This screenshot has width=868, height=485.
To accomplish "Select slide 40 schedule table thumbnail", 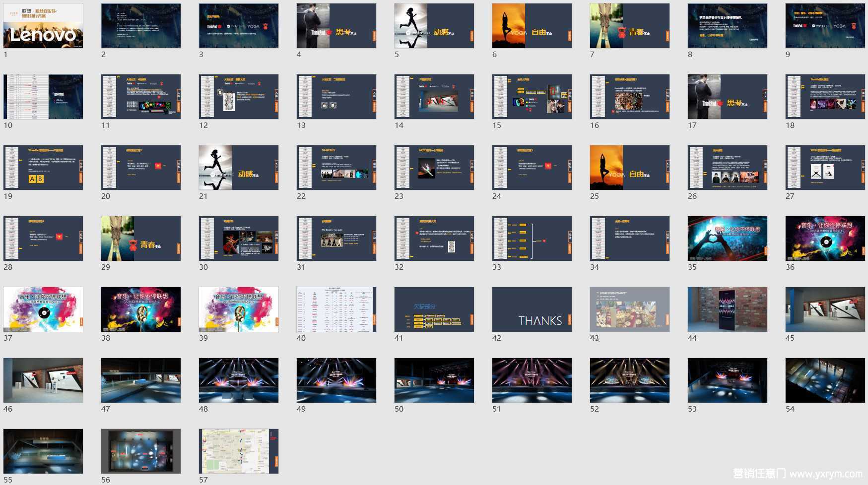I will (x=336, y=309).
